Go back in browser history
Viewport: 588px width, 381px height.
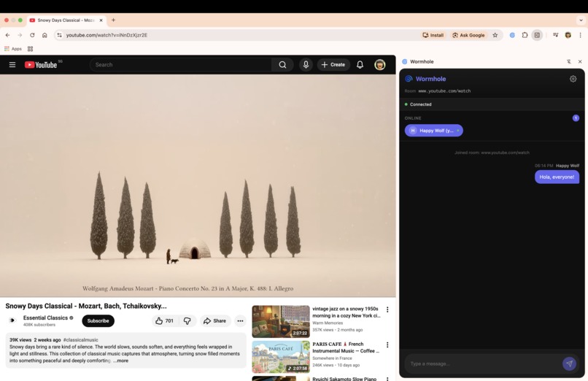pyautogui.click(x=7, y=35)
